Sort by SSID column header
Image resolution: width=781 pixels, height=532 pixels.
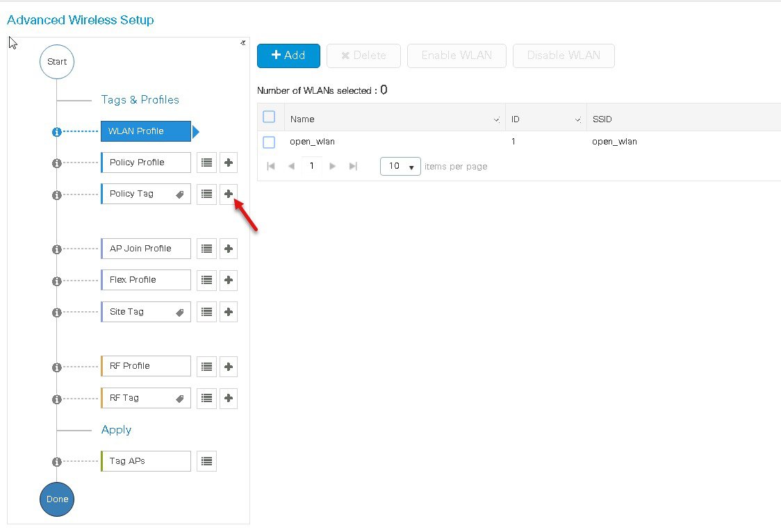click(602, 119)
